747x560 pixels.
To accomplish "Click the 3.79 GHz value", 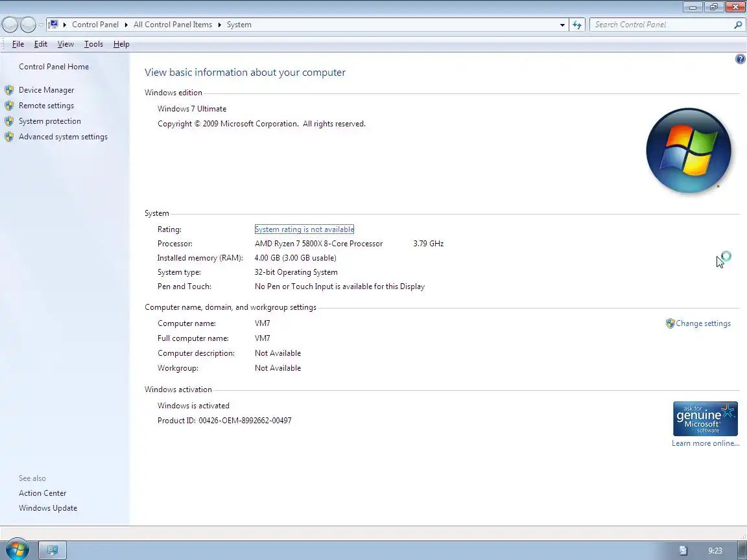I will pos(428,244).
